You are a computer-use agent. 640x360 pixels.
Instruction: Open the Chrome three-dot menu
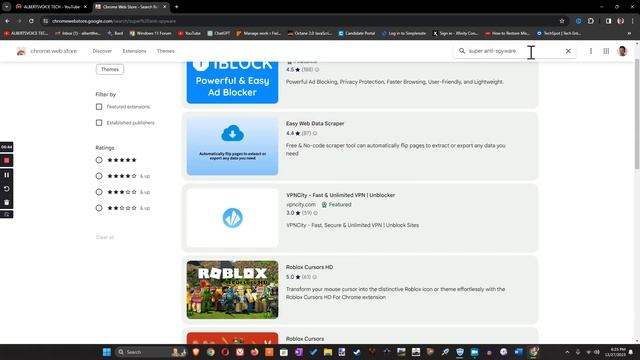coord(633,21)
